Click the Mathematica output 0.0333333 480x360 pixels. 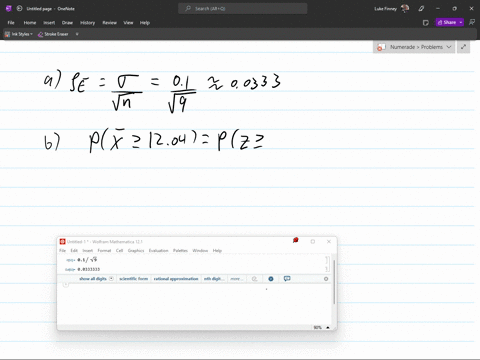89,269
